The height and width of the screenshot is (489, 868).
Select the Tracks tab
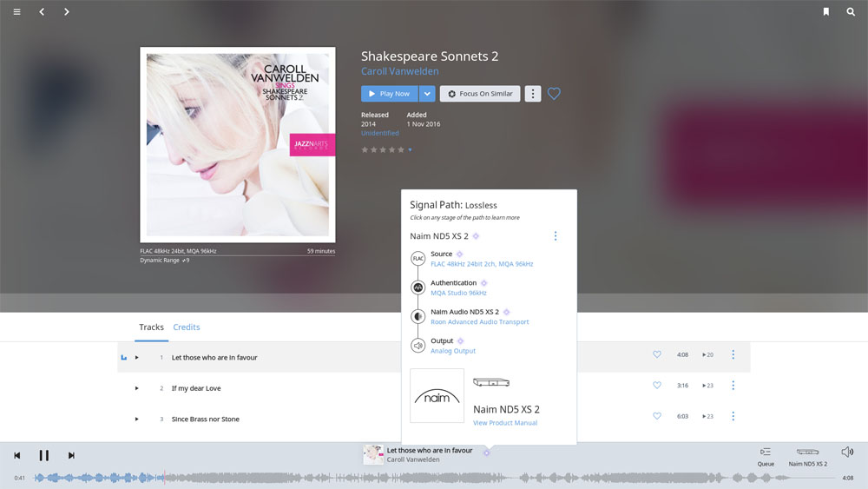pos(151,327)
